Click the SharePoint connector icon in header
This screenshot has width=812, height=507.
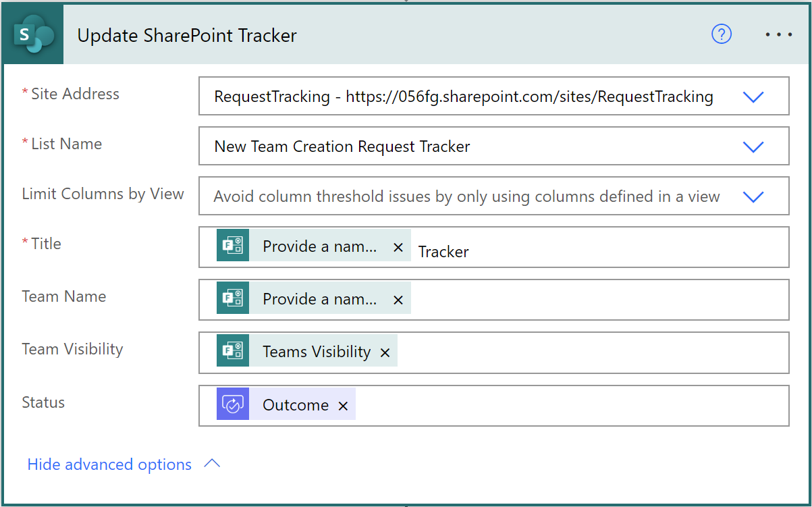point(32,34)
